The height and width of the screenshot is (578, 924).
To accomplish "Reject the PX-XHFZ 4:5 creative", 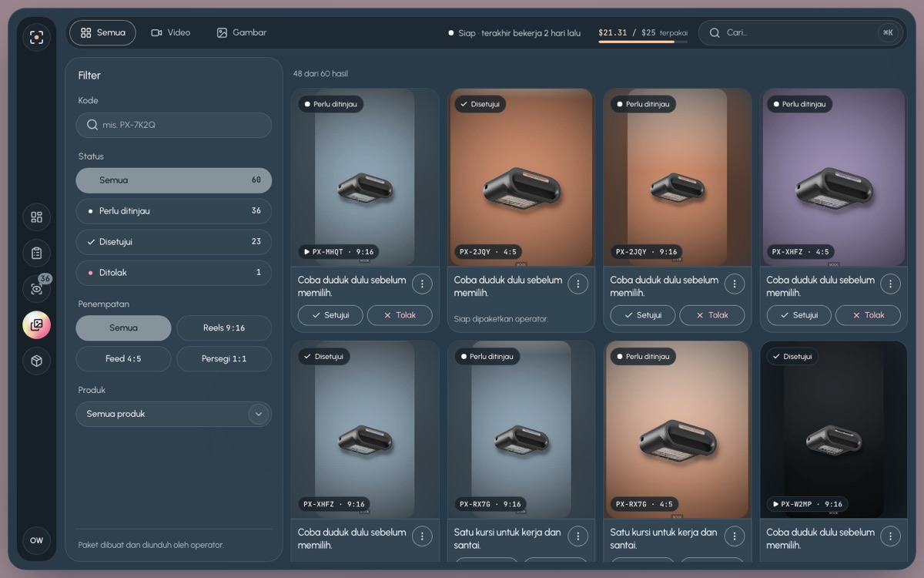I will click(x=868, y=315).
